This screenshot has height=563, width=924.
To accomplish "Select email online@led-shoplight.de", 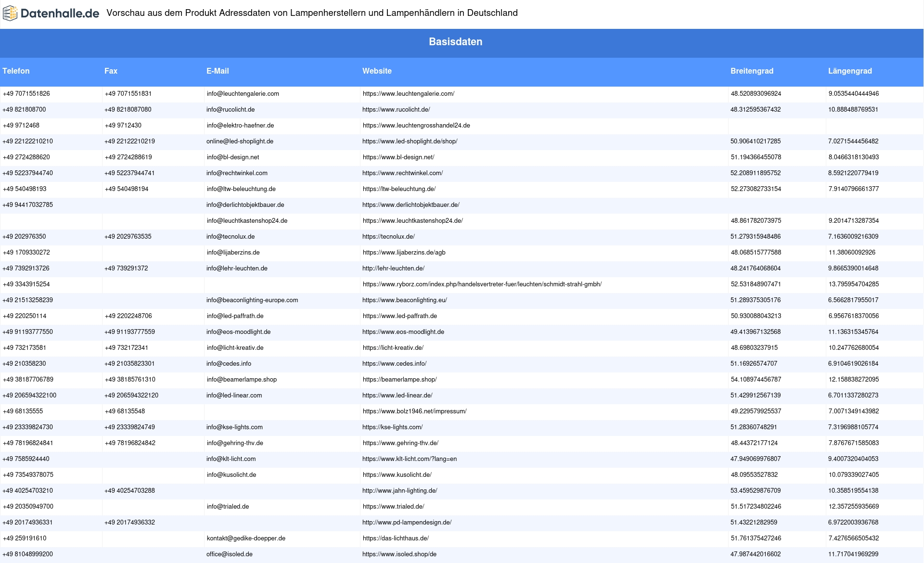I will point(240,141).
